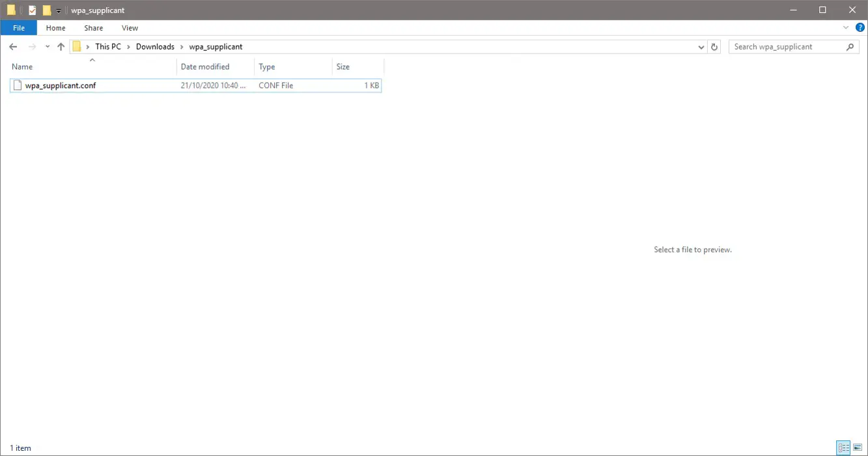Open the File menu
868x456 pixels.
point(19,28)
